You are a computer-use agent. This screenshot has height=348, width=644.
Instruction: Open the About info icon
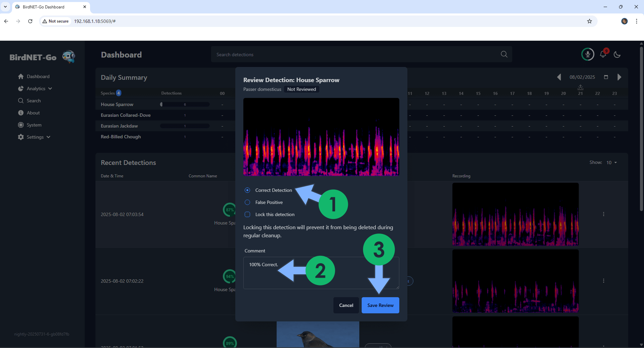pyautogui.click(x=21, y=113)
